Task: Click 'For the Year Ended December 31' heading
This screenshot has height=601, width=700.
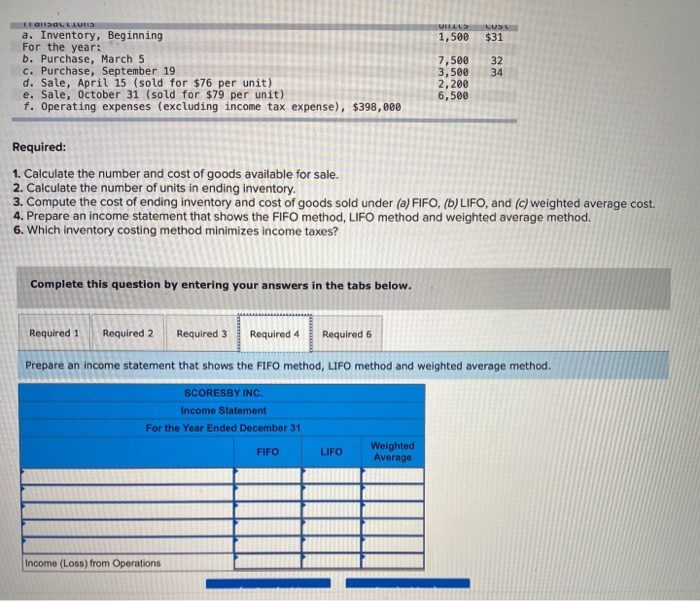Action: tap(223, 428)
